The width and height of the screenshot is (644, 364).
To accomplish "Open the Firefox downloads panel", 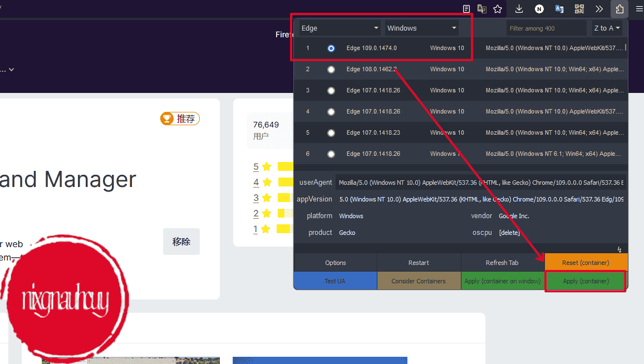I will click(x=519, y=9).
